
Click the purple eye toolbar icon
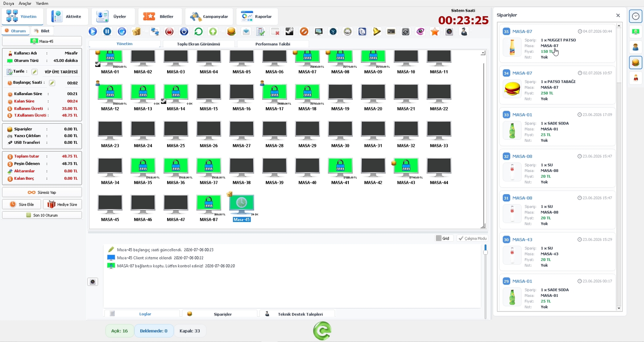pyautogui.click(x=420, y=31)
